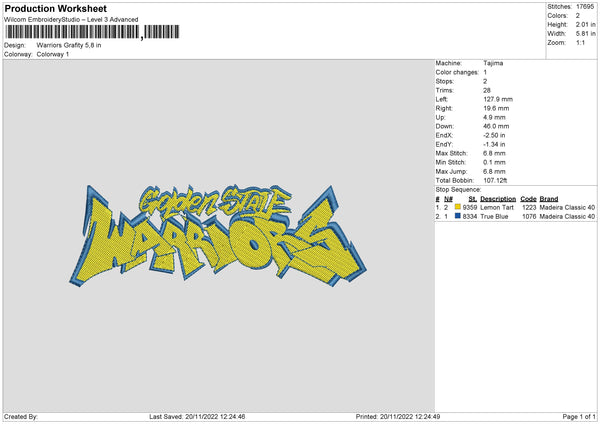Viewport: 600px width, 424px height.
Task: Click the Left value '127.9 mm'
Action: pos(498,99)
